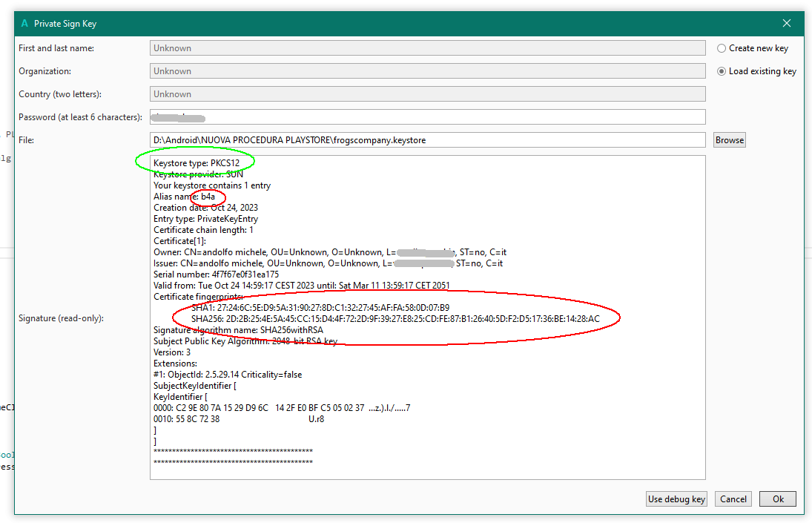Screen dimensions: 812x523
Task: Click the File path field with frogscompany.keystore
Action: click(x=428, y=139)
